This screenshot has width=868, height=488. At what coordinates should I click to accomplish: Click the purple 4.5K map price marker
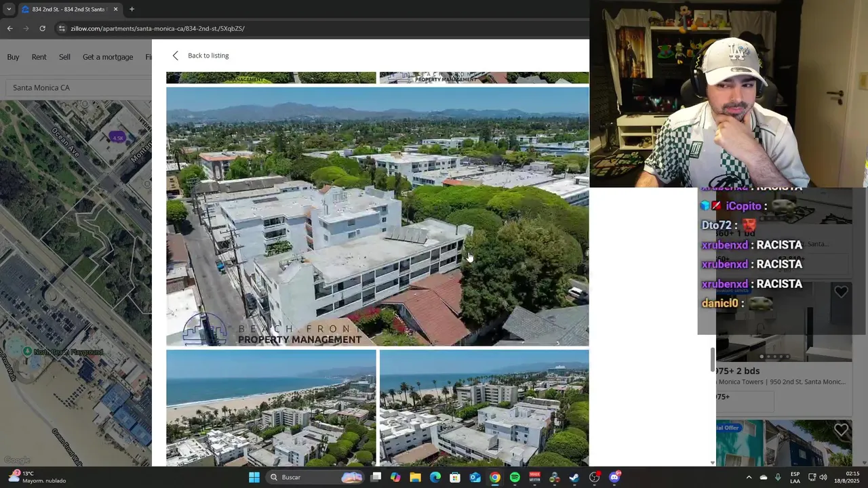coord(118,138)
